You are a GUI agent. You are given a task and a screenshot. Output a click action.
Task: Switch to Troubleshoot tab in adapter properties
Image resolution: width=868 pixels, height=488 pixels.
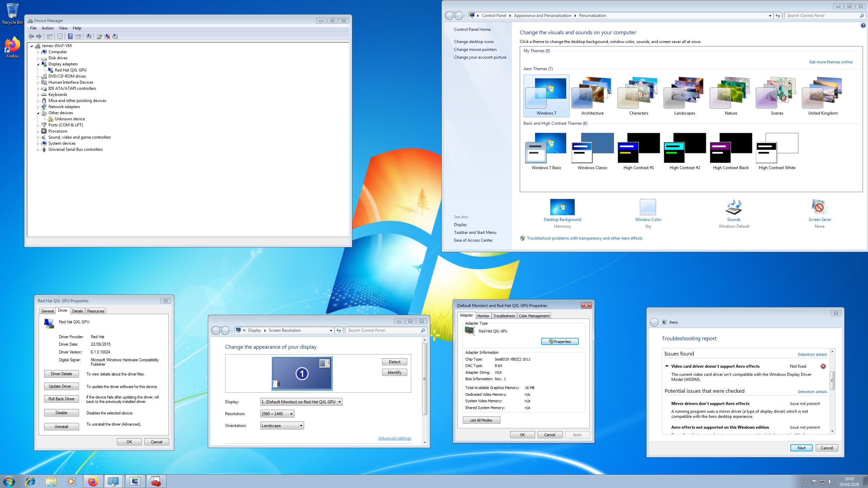point(504,316)
